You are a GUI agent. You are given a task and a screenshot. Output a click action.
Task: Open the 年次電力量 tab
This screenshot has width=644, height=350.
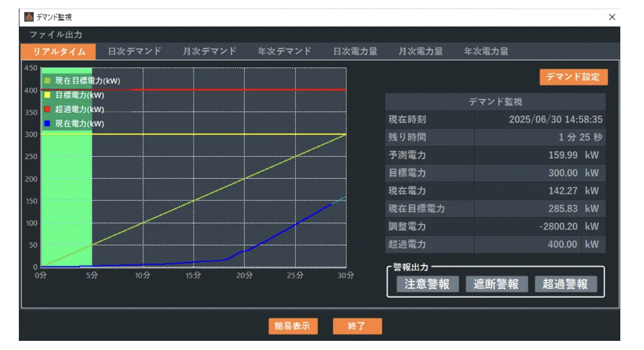(x=486, y=52)
